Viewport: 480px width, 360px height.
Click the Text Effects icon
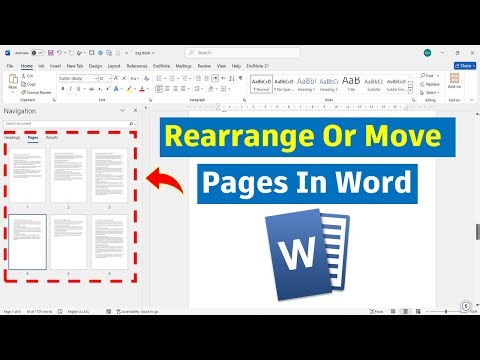click(x=116, y=89)
